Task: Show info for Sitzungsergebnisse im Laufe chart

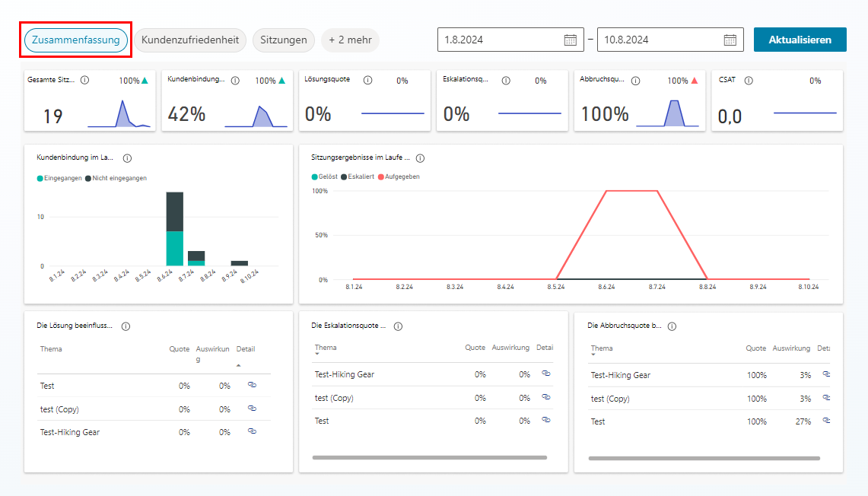Action: click(x=420, y=158)
